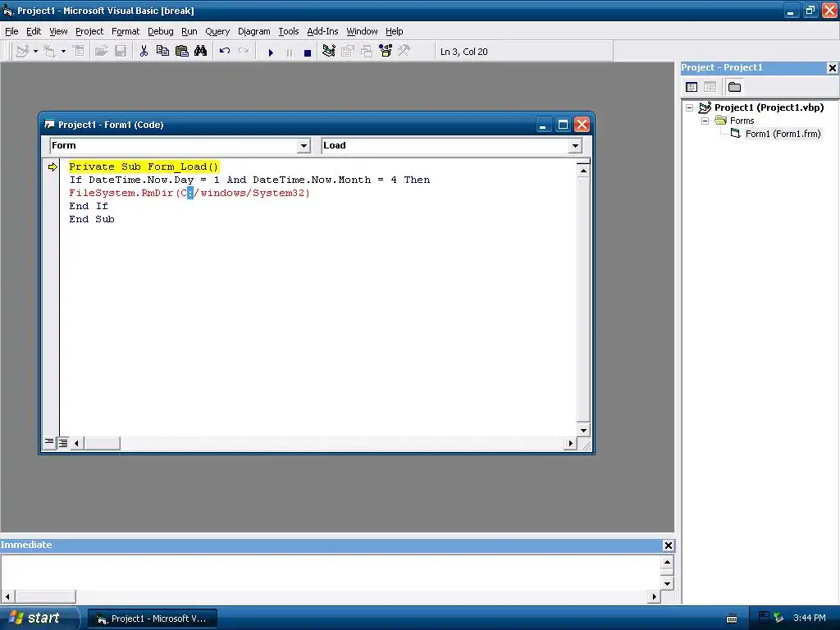
Task: Close the Project Explorer panel
Action: (832, 68)
